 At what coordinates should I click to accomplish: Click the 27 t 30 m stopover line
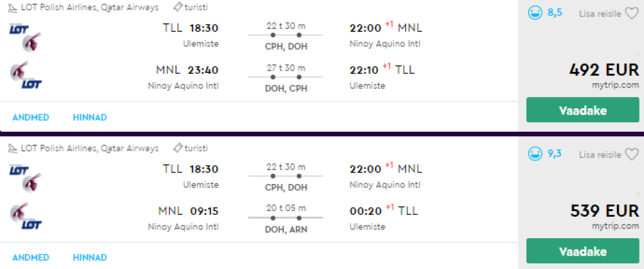pyautogui.click(x=286, y=77)
